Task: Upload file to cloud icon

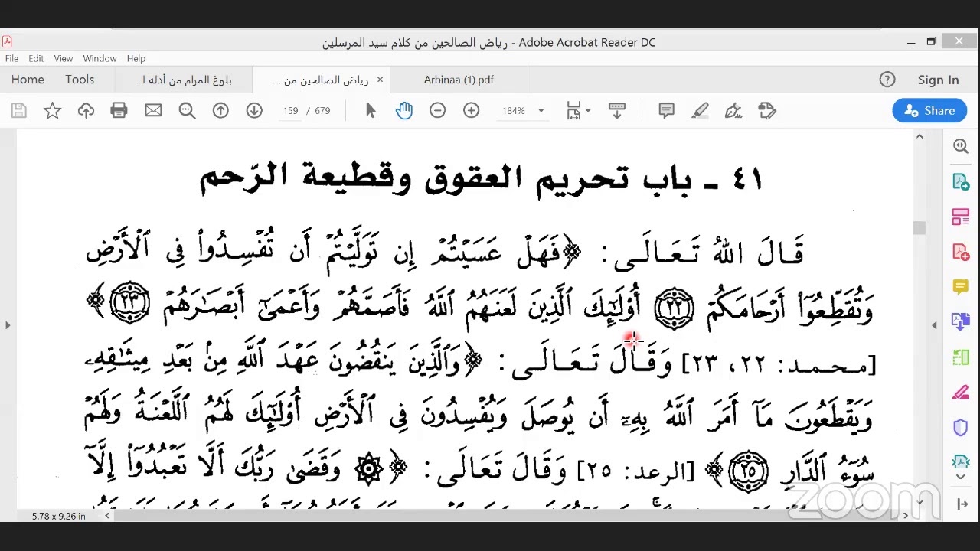Action: pyautogui.click(x=86, y=111)
